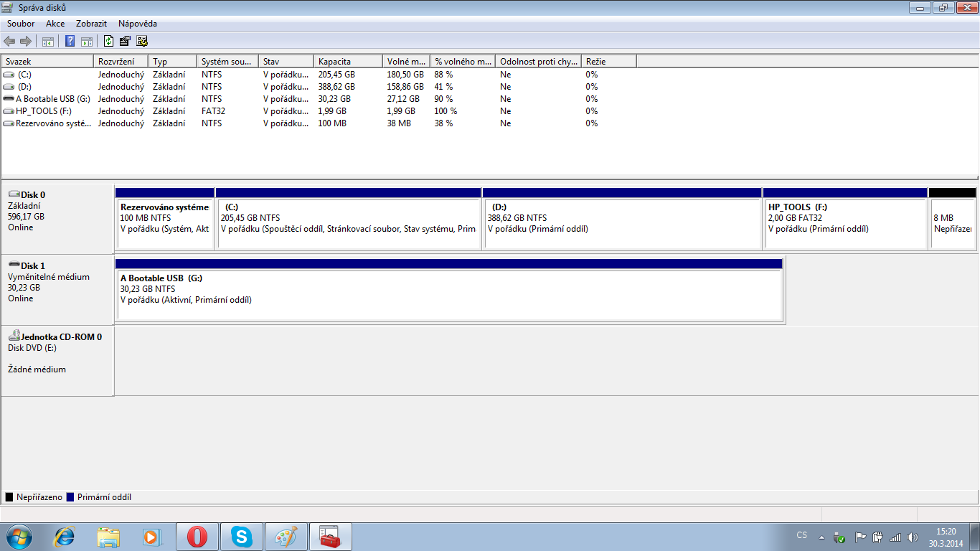Click the Back arrow toolbar icon
Screen dimensions: 980x551
coord(9,41)
